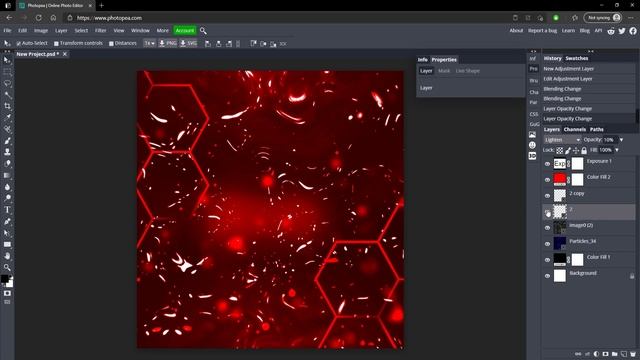640x360 pixels.
Task: Select the Spot Healing Brush tool
Action: point(7,129)
